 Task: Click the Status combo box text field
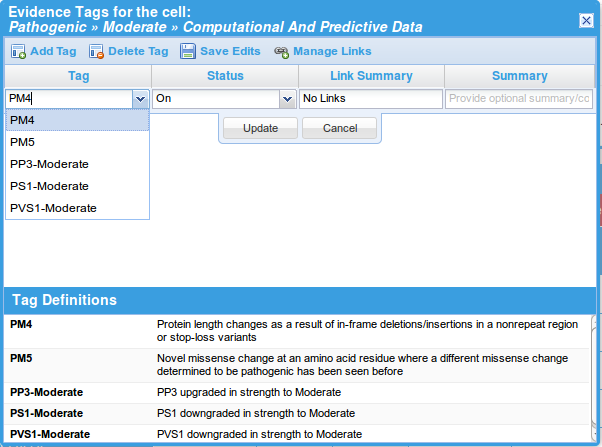click(216, 99)
